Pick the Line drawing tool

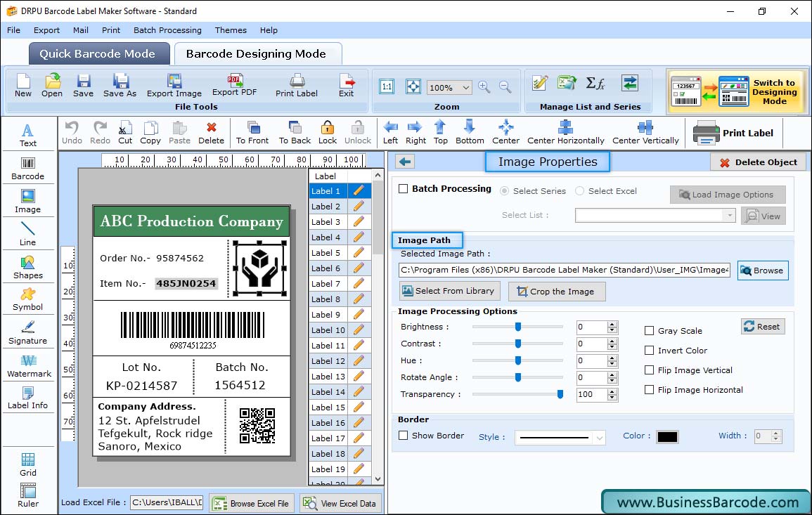(28, 234)
